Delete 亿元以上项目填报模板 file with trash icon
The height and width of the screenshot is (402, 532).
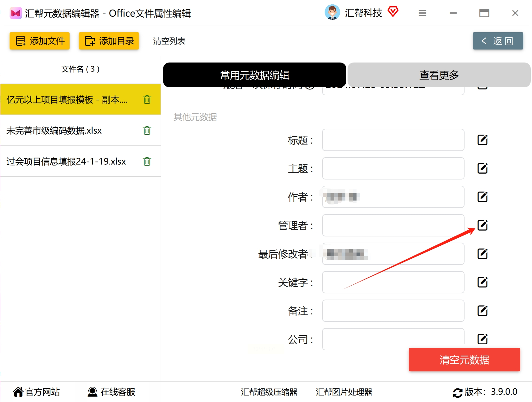point(147,100)
